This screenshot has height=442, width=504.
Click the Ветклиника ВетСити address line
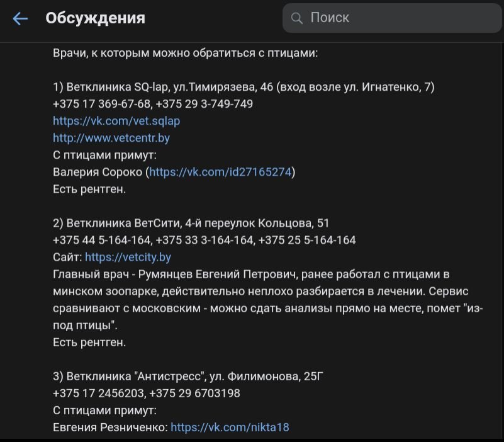pos(191,223)
